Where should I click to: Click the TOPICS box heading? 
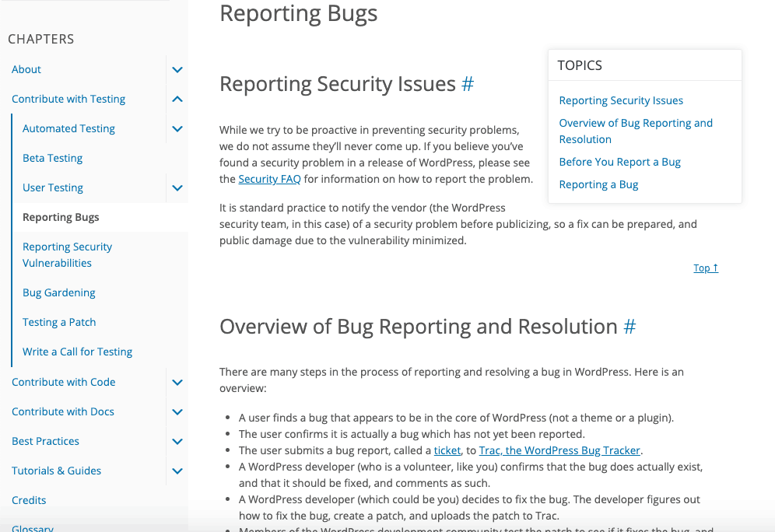[x=580, y=65]
